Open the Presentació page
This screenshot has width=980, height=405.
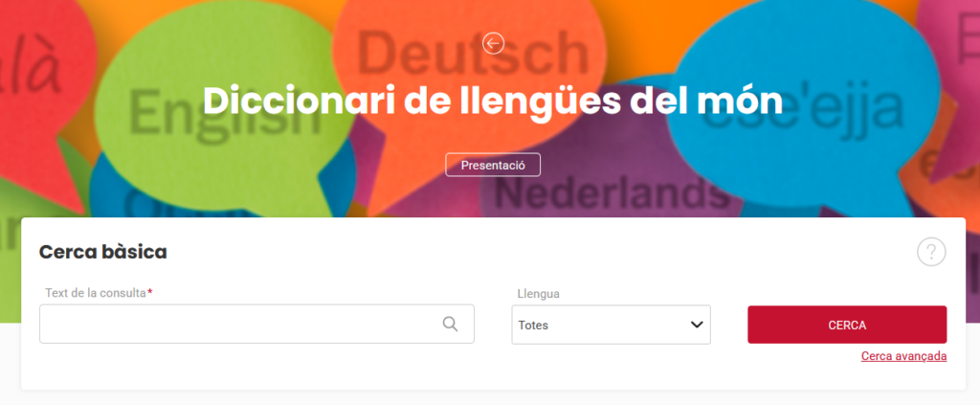click(x=493, y=165)
